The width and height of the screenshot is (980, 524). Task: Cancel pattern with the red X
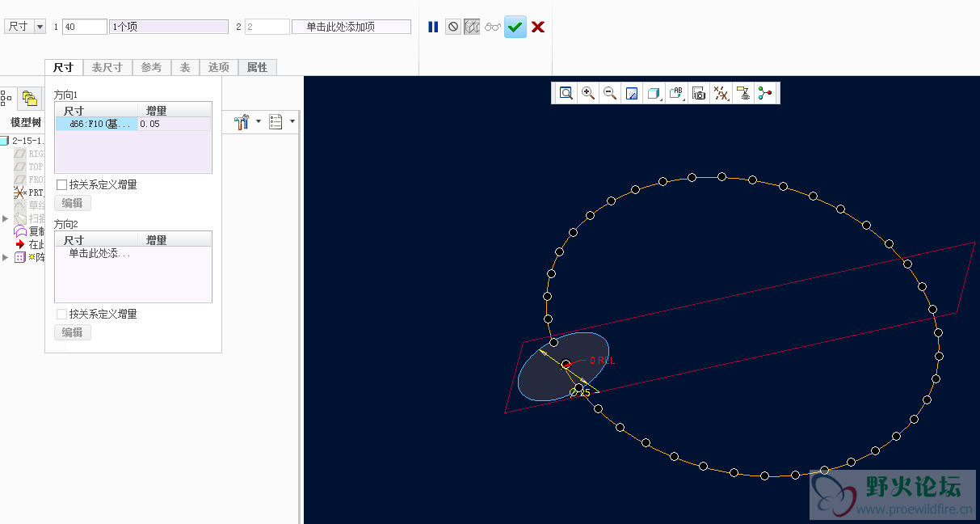click(538, 27)
